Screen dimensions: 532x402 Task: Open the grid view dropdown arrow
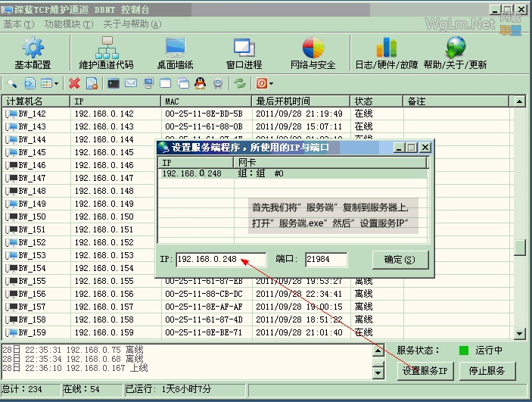point(56,83)
